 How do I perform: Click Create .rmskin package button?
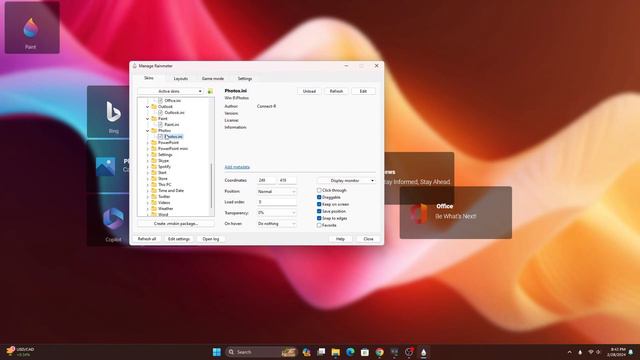coord(176,224)
